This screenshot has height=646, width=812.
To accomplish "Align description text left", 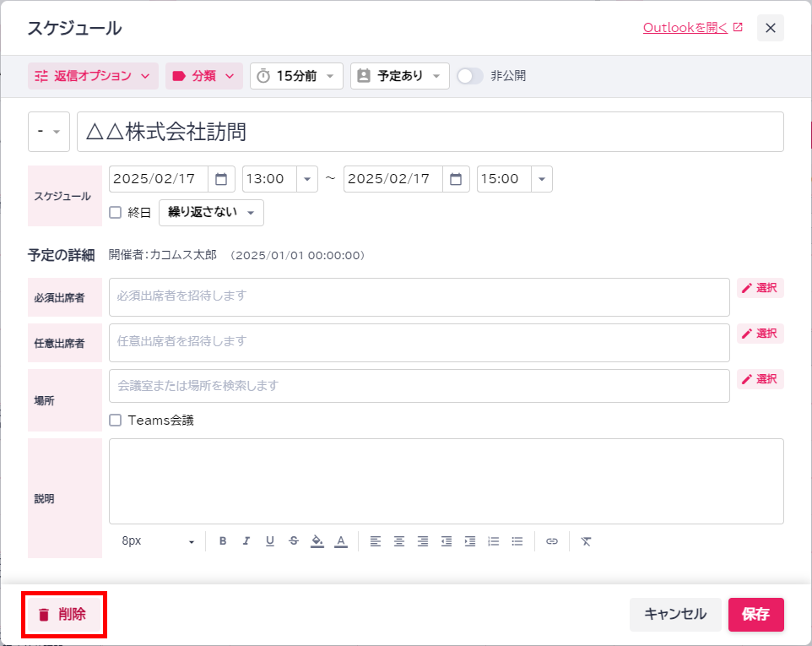I will (376, 540).
